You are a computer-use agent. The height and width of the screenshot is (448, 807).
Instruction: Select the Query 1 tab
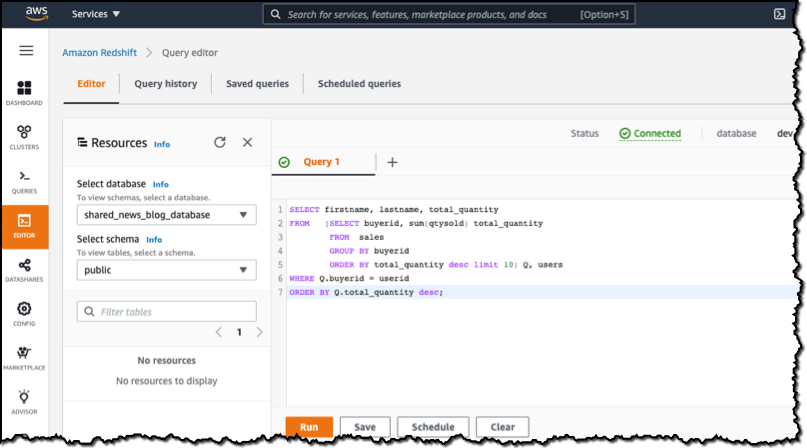[322, 162]
